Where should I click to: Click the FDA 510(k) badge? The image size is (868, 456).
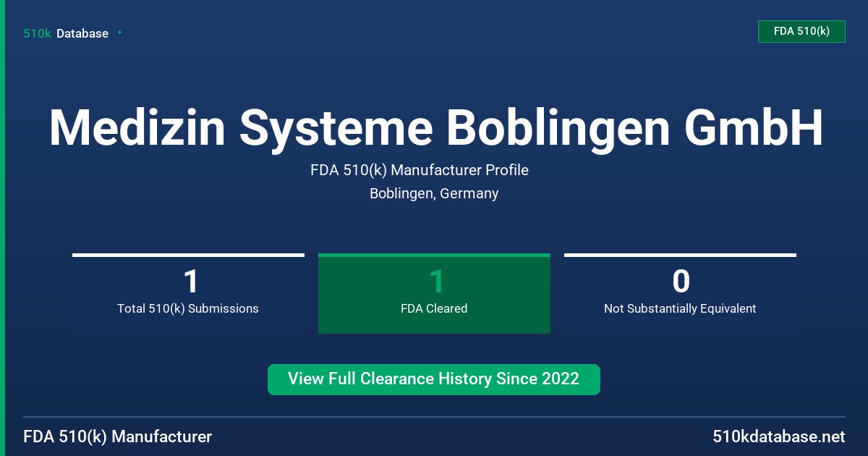[x=801, y=31]
